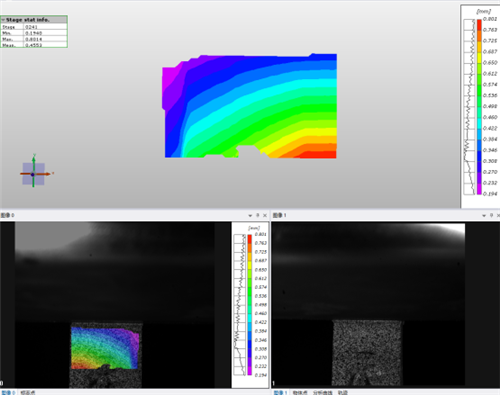Click the speckle specimen in image 1

tap(367, 353)
